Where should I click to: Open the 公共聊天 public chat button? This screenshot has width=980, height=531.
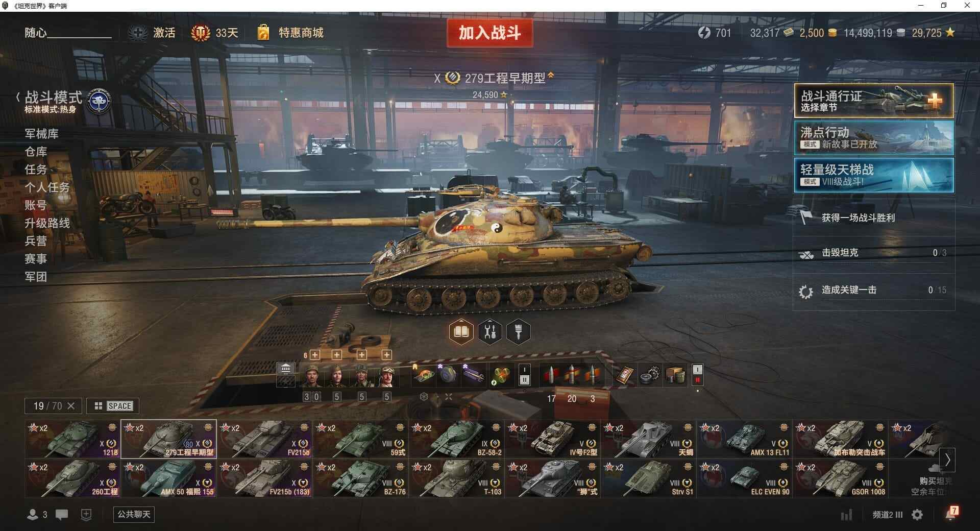(x=134, y=514)
